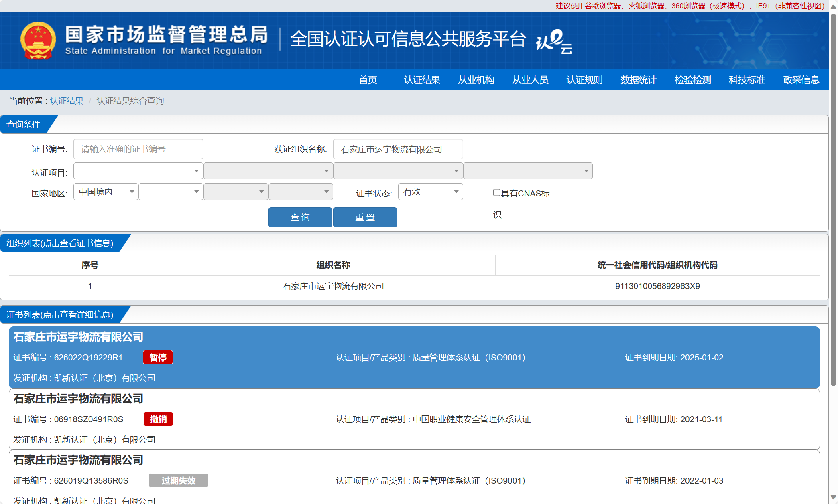Click the gray 过期失效 status badge
The height and width of the screenshot is (504, 838).
point(178,480)
